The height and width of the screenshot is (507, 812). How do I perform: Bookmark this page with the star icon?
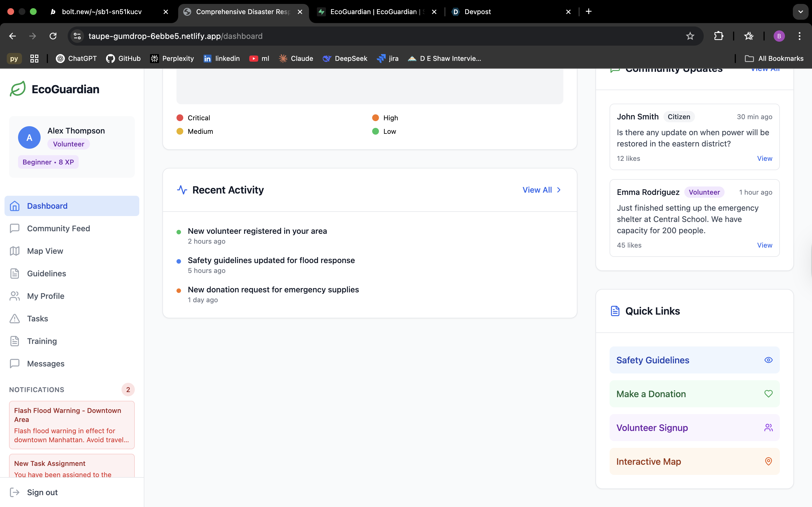click(x=690, y=36)
